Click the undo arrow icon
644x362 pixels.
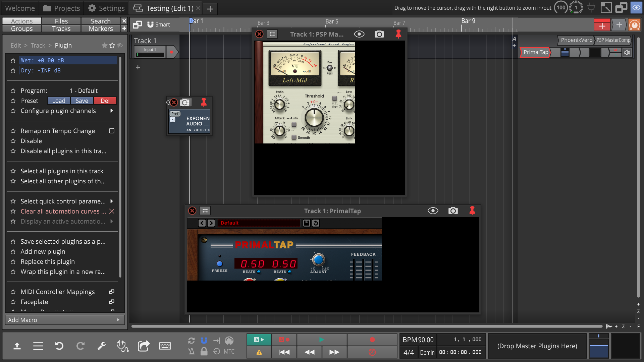[59, 346]
